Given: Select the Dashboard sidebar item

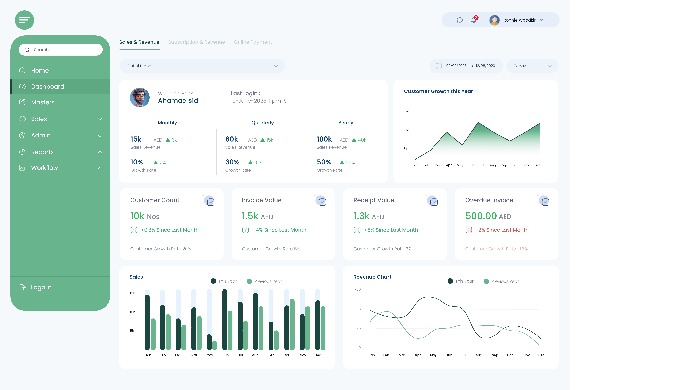Looking at the screenshot, I should [x=60, y=86].
